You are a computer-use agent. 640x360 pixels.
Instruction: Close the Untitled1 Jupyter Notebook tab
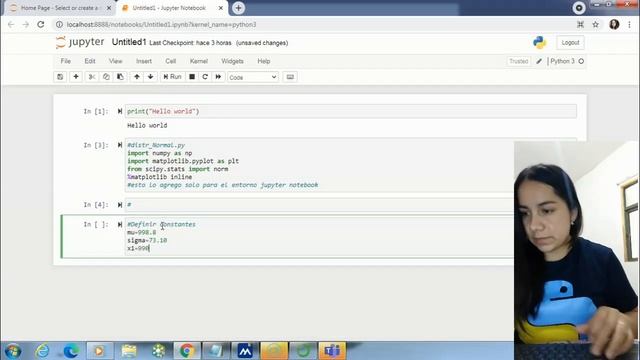pyautogui.click(x=220, y=8)
